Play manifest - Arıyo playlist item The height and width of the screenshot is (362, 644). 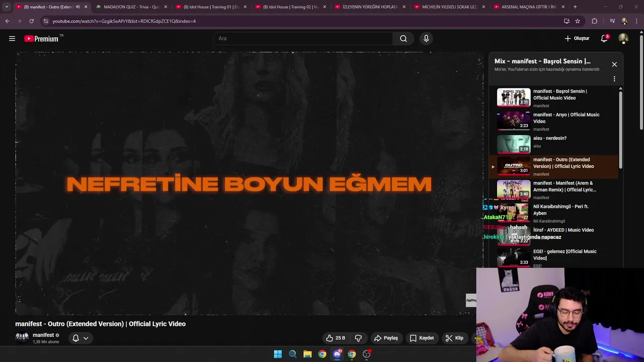553,121
